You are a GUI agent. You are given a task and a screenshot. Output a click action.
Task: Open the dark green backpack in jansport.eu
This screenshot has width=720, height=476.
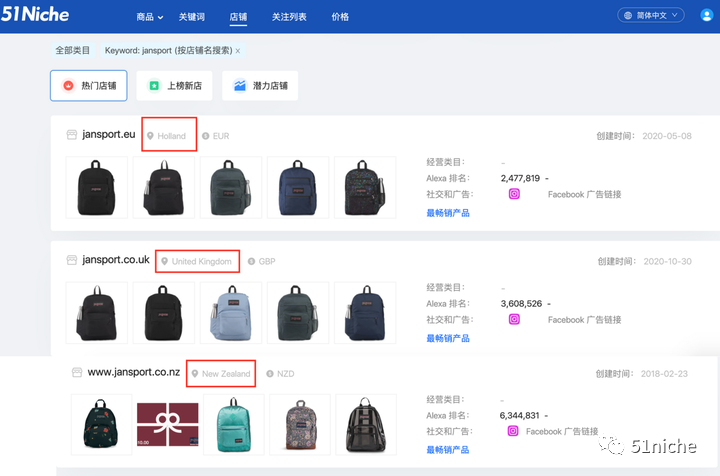[231, 187]
